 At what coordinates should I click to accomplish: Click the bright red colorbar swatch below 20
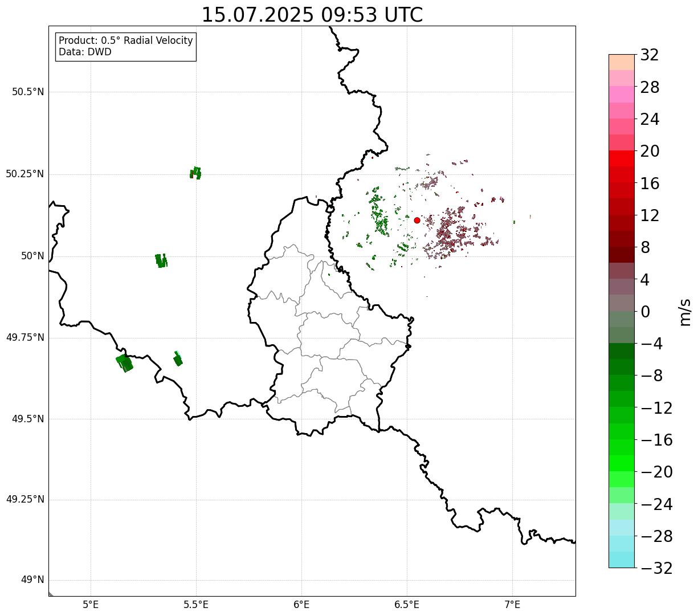(622, 158)
